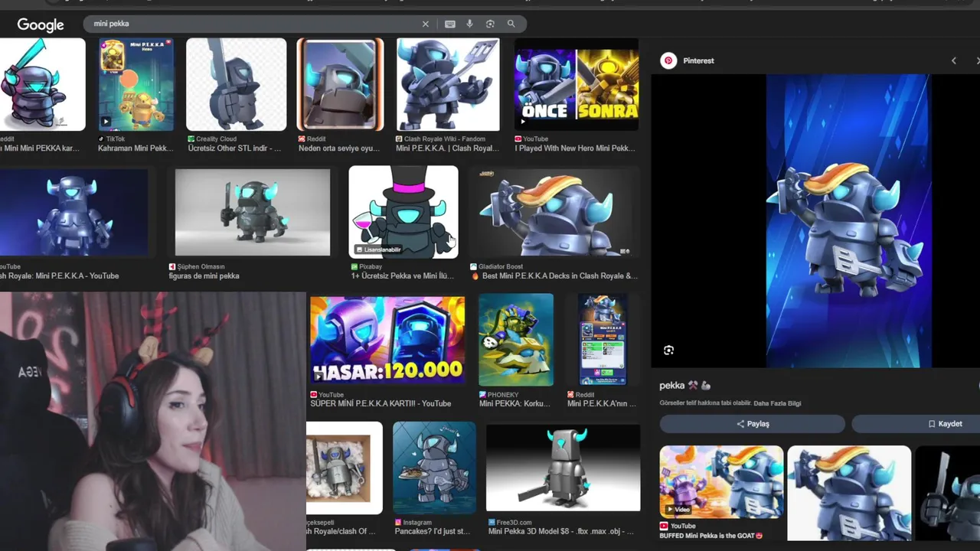Viewport: 980px width, 551px height.
Task: Click the Lisanslanabilir badge on top hat image
Action: (378, 249)
